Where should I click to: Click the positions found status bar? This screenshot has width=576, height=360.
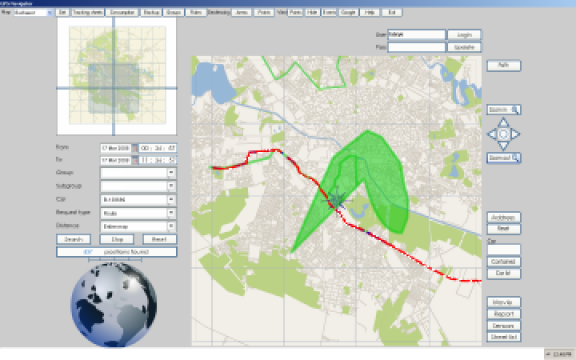click(116, 252)
